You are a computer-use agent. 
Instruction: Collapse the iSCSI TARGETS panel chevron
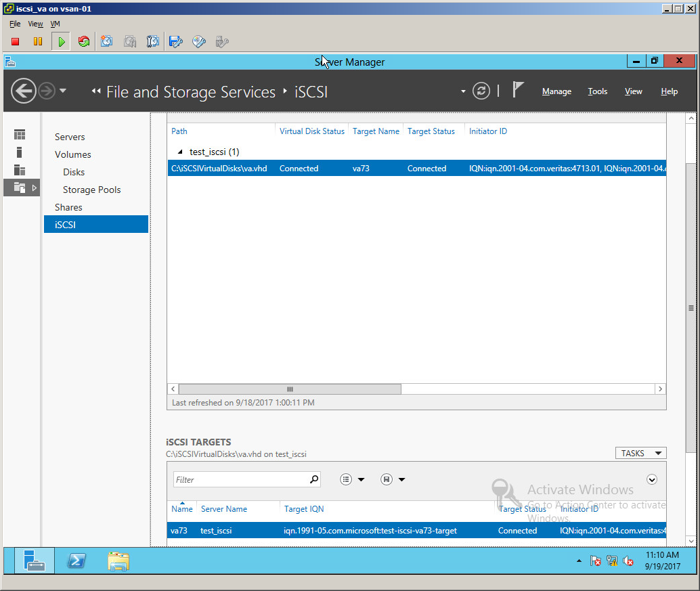point(651,479)
